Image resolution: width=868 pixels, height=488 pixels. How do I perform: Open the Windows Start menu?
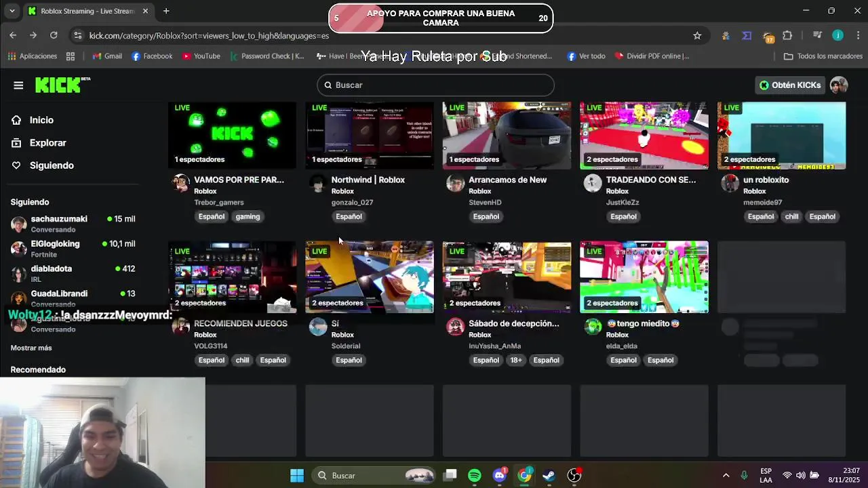pos(297,475)
